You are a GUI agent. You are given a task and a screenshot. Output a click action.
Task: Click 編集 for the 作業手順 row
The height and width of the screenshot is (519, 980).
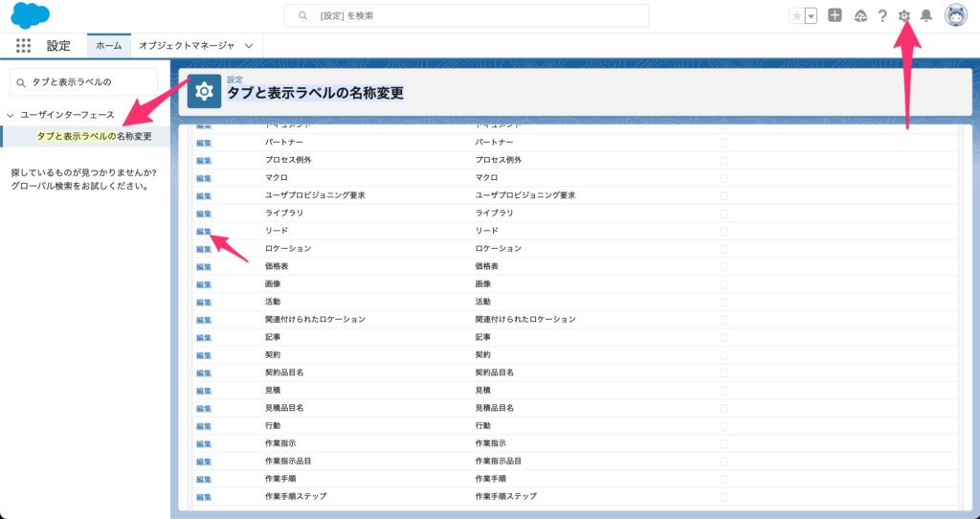(x=204, y=480)
